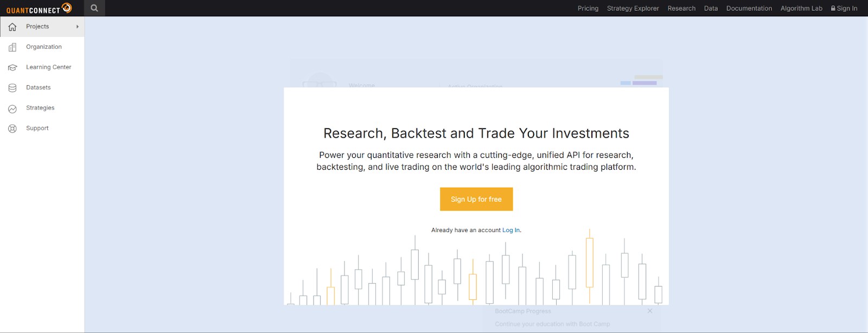Viewport: 868px width, 333px height.
Task: Select Learning Center sidebar label
Action: (48, 67)
